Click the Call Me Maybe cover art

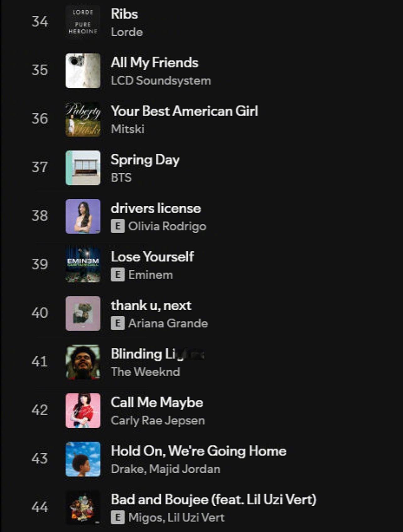[x=83, y=411]
